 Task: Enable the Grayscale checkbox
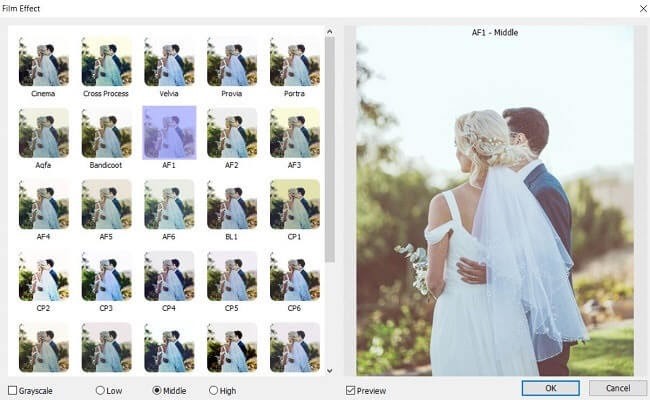click(13, 390)
